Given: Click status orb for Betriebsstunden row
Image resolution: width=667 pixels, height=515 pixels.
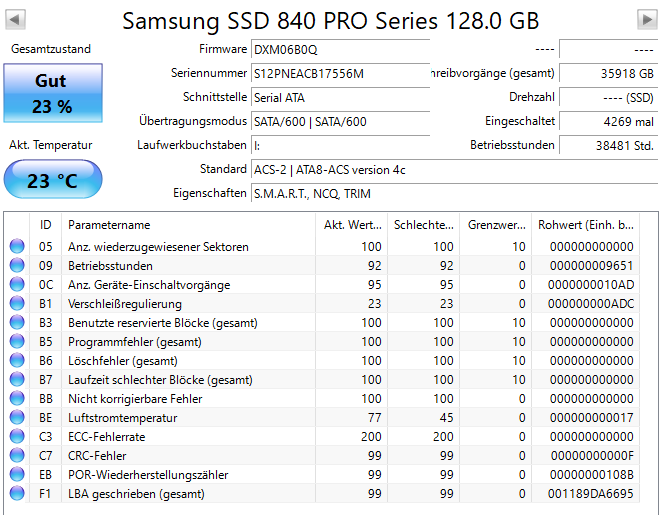Looking at the screenshot, I should (16, 266).
